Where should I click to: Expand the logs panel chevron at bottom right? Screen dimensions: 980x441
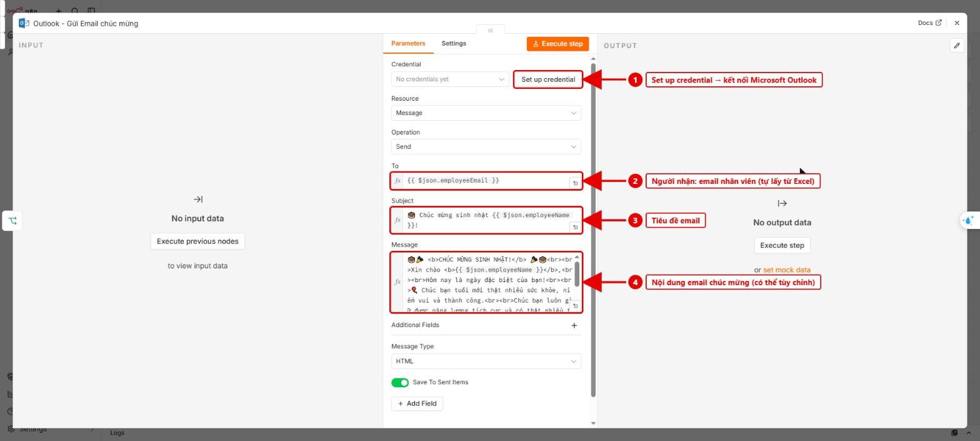tap(967, 433)
